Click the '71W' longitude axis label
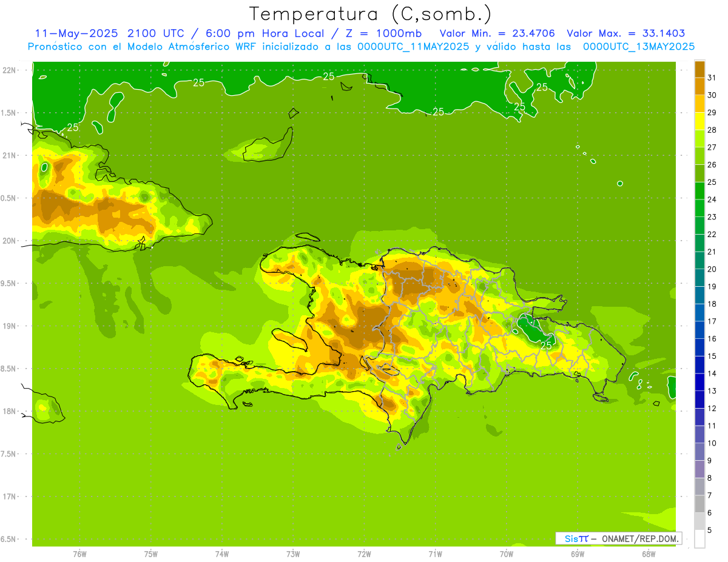Image resolution: width=728 pixels, height=562 pixels. coord(435,554)
